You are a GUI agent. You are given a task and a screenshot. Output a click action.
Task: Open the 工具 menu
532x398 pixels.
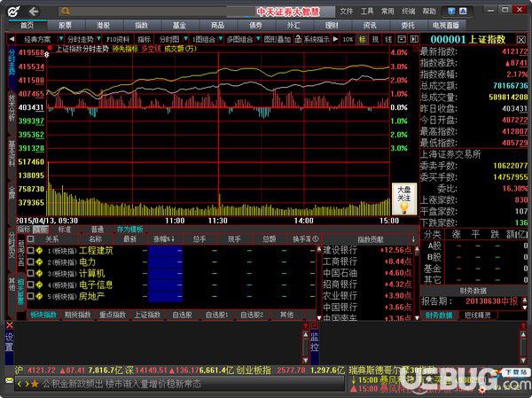[x=367, y=12]
